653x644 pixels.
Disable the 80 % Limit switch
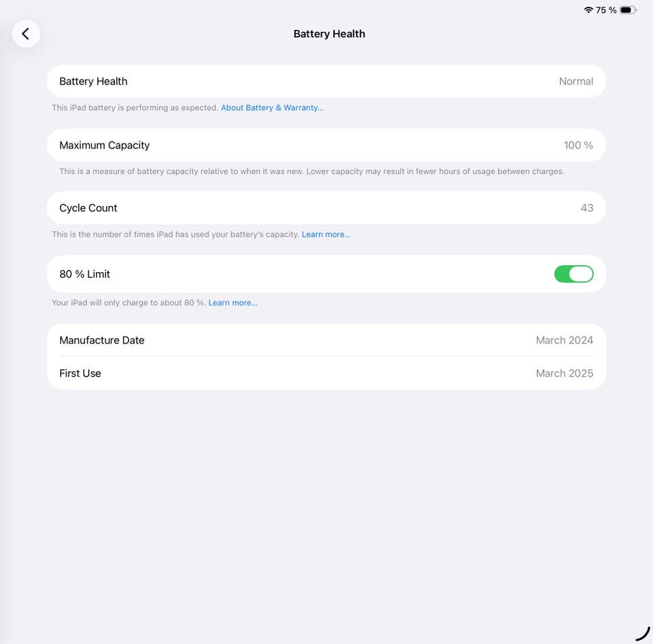(x=573, y=274)
